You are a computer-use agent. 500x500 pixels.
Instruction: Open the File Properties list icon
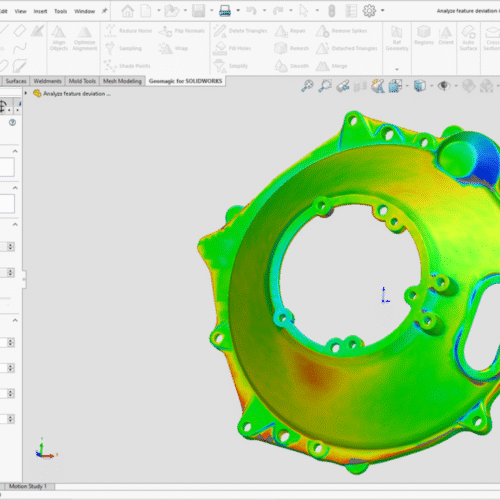coord(351,11)
